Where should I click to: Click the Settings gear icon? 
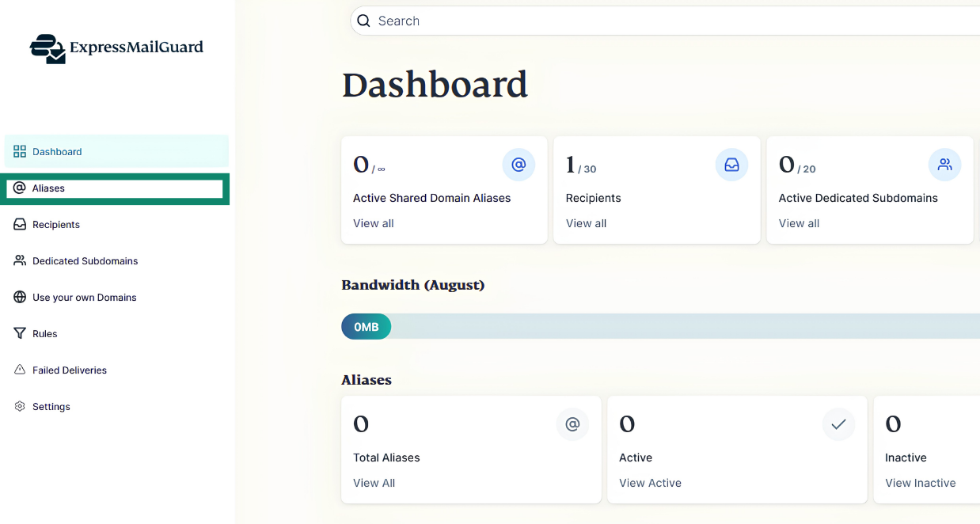[x=20, y=406]
